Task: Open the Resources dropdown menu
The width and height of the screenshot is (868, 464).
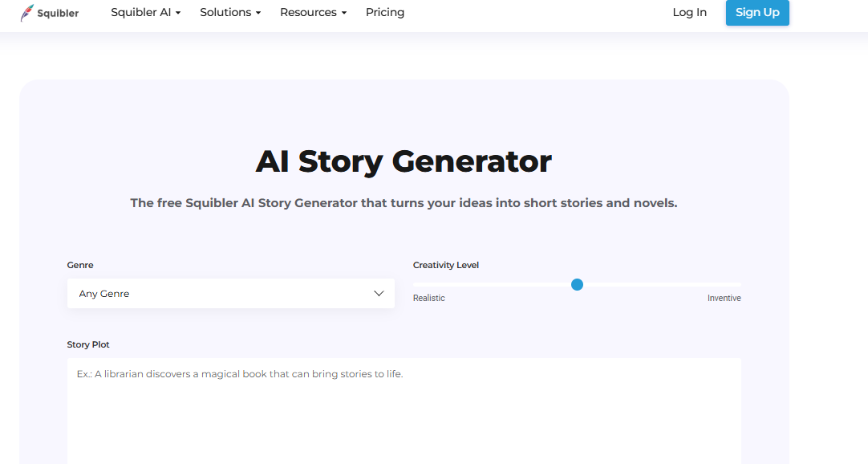Action: click(x=313, y=13)
